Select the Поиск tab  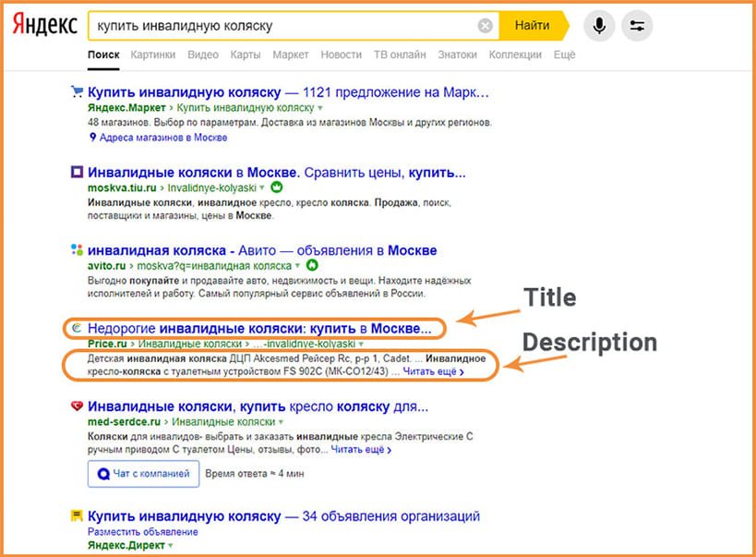103,54
